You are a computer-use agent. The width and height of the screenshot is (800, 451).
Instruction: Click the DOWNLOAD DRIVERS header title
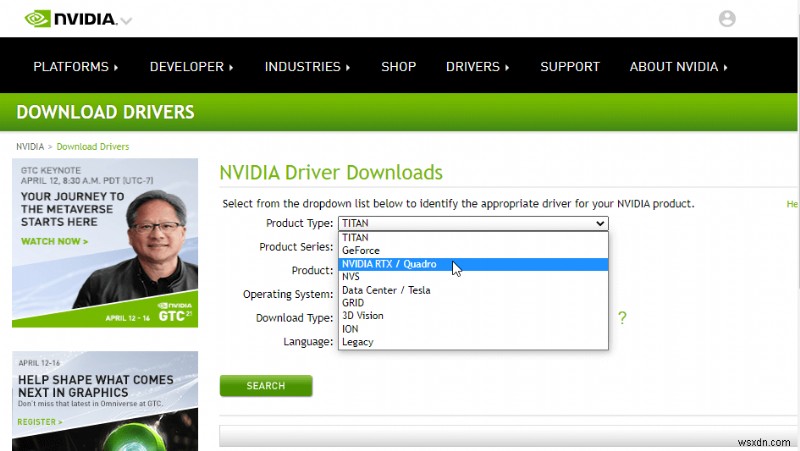pos(105,112)
